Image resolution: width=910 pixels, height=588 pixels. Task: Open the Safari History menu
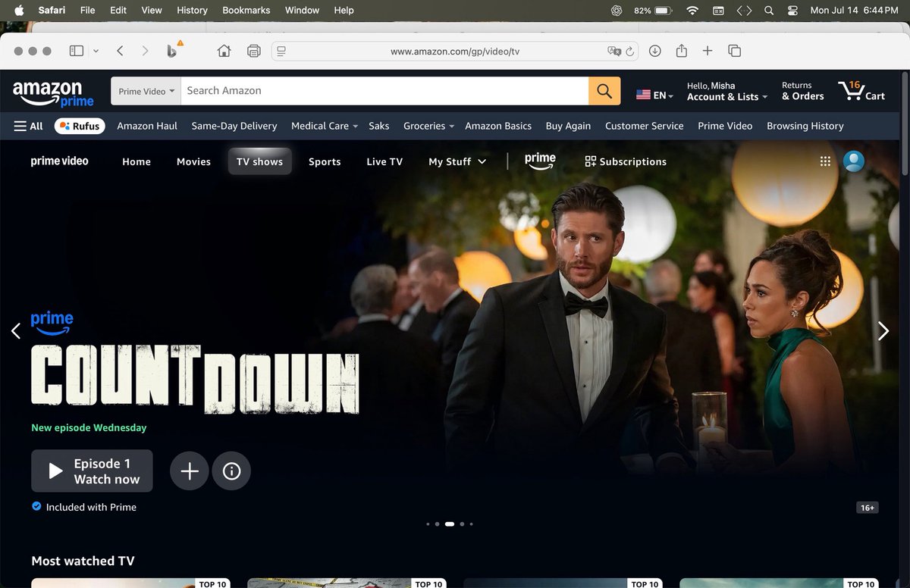192,10
